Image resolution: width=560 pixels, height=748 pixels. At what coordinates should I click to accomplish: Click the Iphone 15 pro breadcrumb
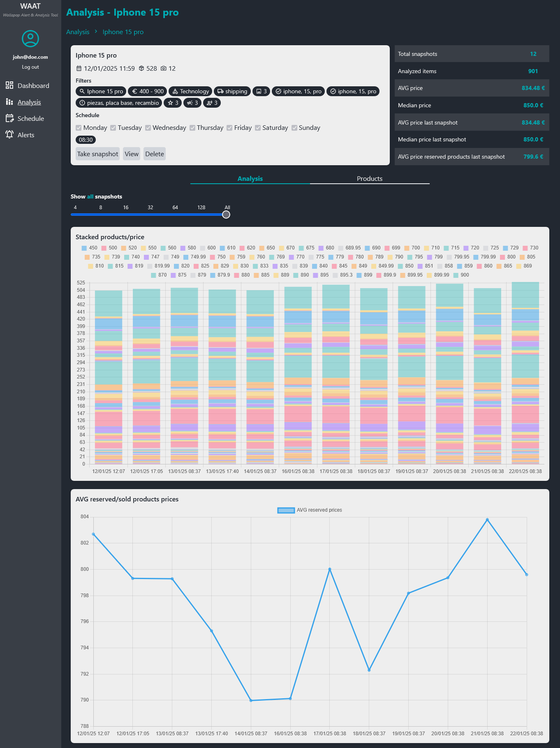coord(123,32)
